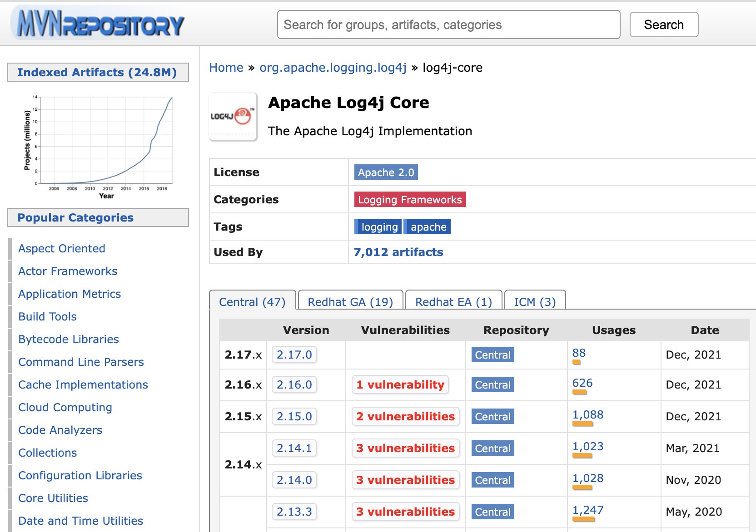The width and height of the screenshot is (756, 532).
Task: Click the 2.14.x version group label
Action: [244, 465]
